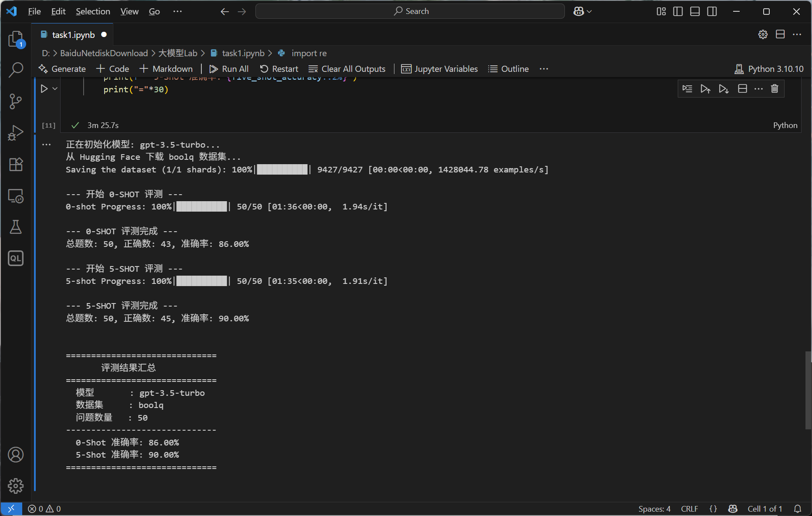Open the Search view in the sidebar

(x=16, y=70)
